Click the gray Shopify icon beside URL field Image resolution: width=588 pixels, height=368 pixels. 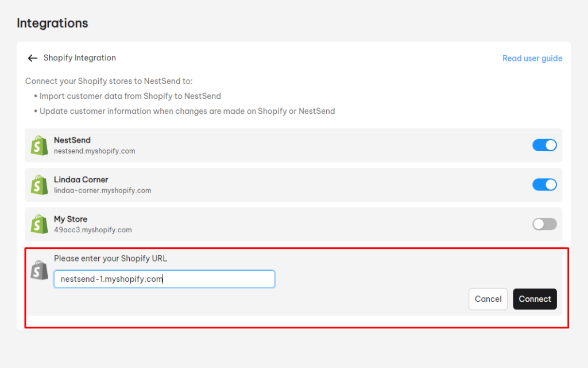click(40, 270)
